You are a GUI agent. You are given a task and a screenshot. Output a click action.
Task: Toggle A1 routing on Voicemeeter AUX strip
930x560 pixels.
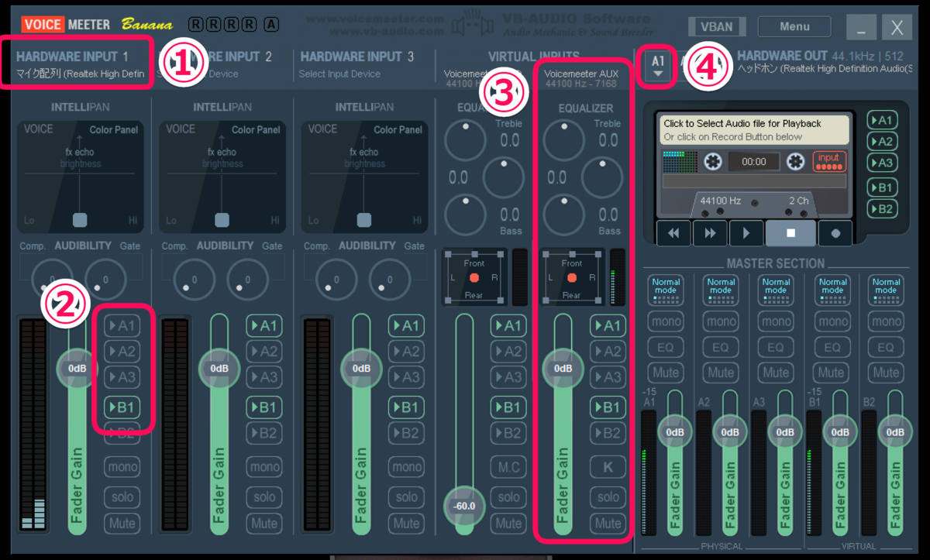point(608,326)
